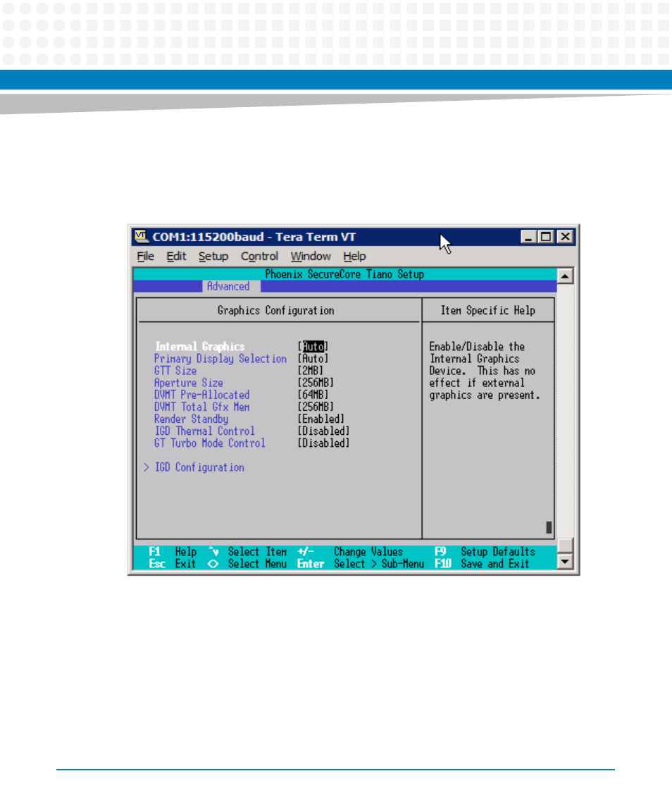Click the Phoenix SecureCore Tiano Setup title
This screenshot has width=672, height=807.
[344, 274]
